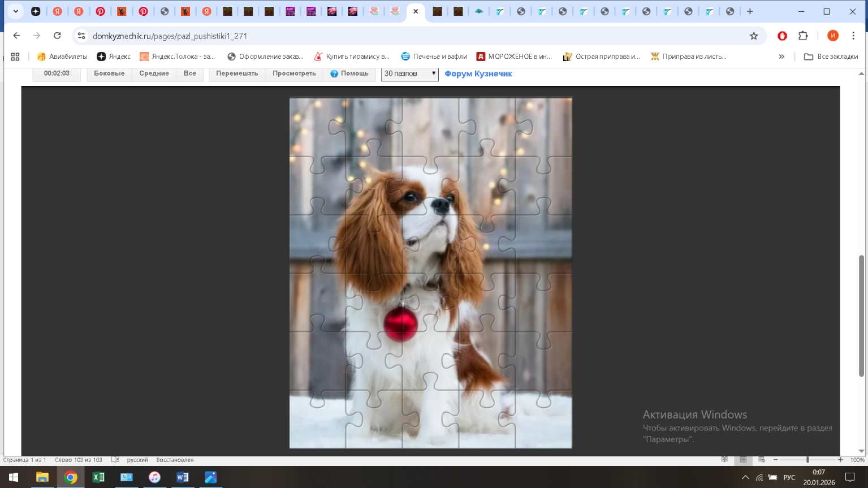Show hidden bookmarks with the chevron

point(781,57)
